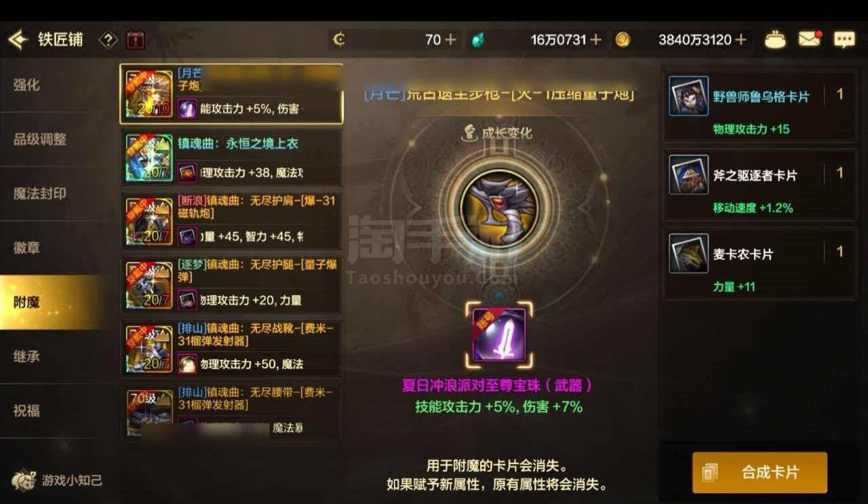Add crystals via plus beside 16万0731
Screen dimensions: 868x504
click(595, 40)
